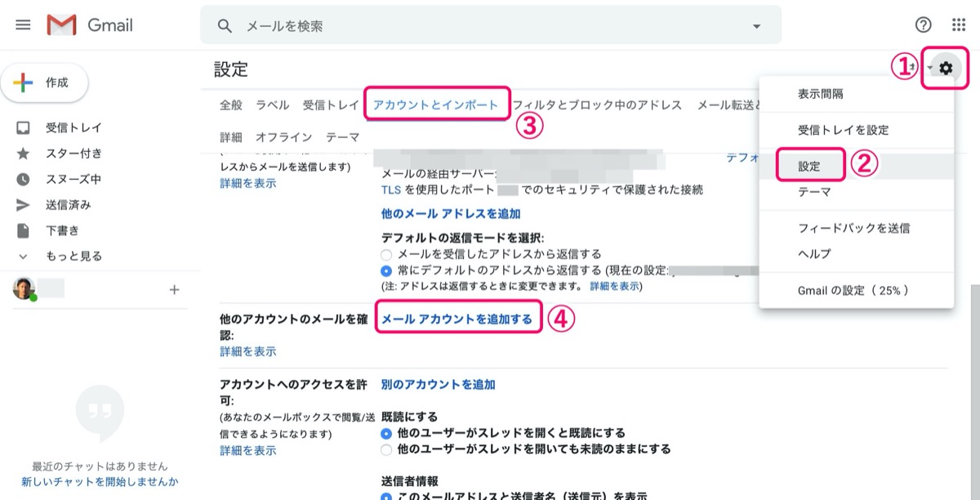
Task: Open スヌーズ中 in the sidebar
Action: tap(73, 179)
